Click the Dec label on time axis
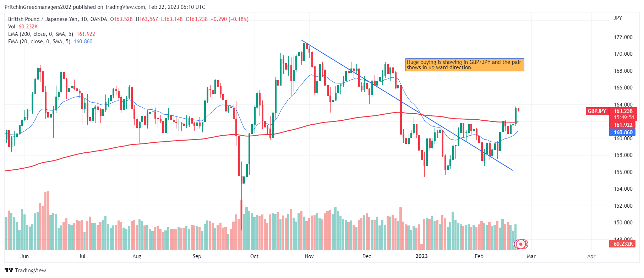Viewport: 644px width, 278px height. (x=367, y=256)
